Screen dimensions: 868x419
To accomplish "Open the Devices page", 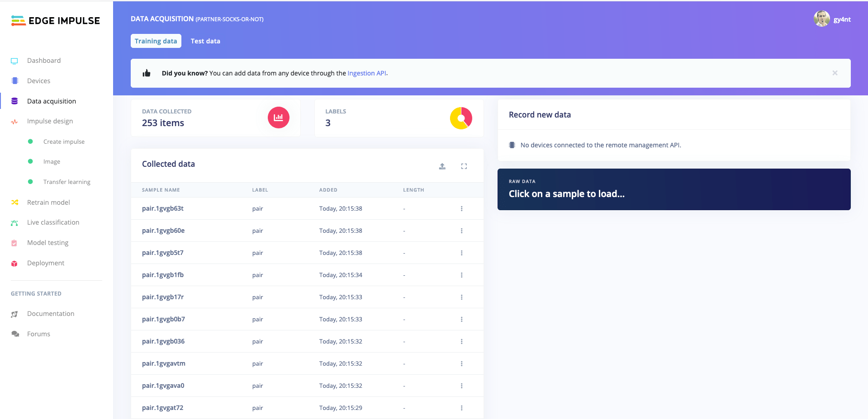I will coord(38,80).
